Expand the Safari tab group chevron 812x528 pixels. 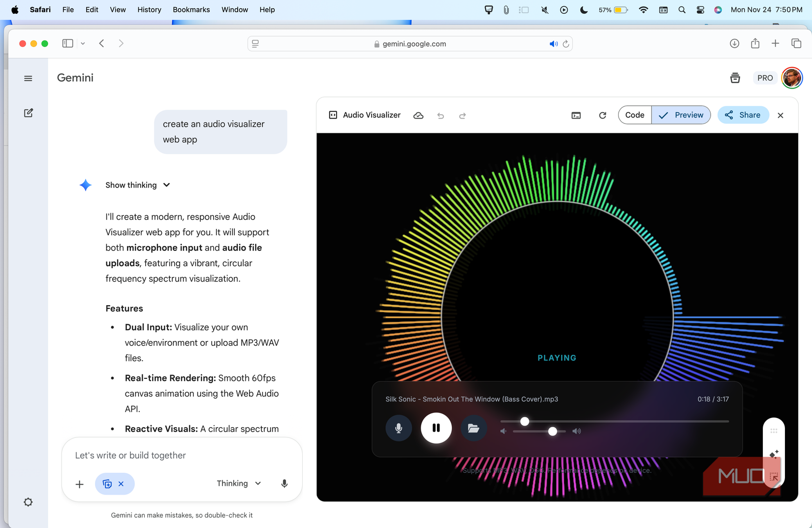pyautogui.click(x=83, y=43)
